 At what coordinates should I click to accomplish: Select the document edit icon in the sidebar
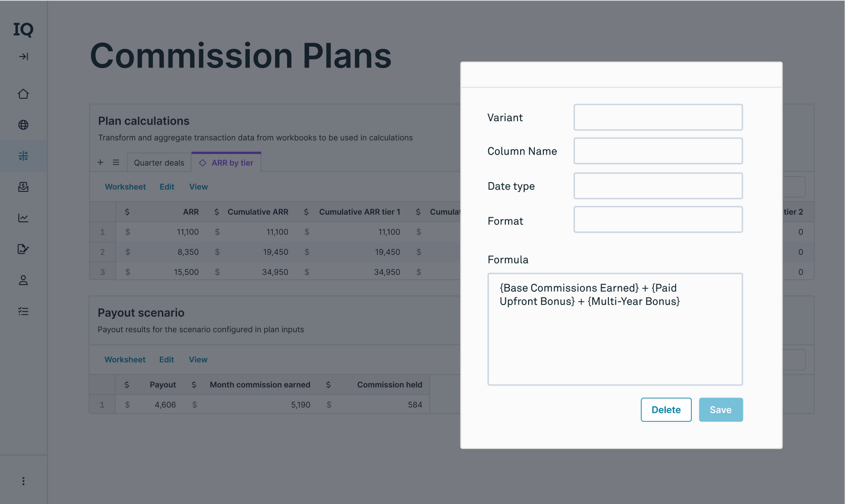[23, 249]
